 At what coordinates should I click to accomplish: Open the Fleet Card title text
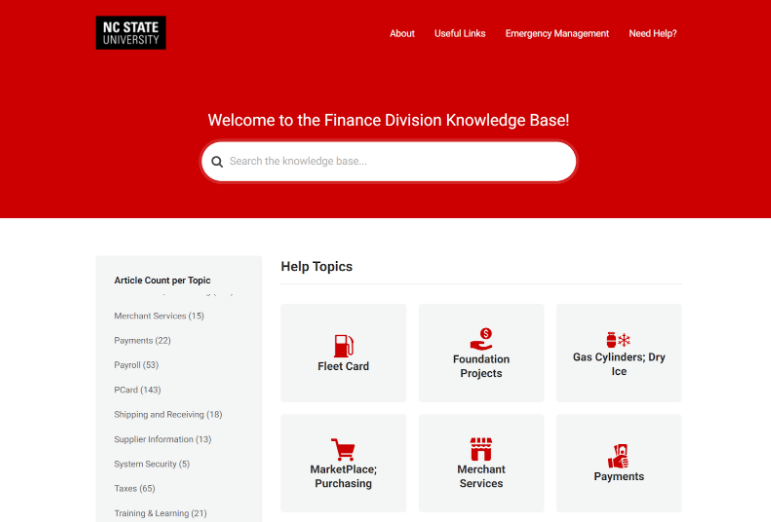point(343,366)
